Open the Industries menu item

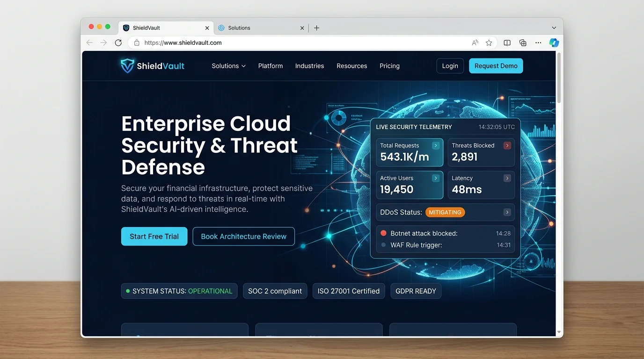click(x=309, y=66)
